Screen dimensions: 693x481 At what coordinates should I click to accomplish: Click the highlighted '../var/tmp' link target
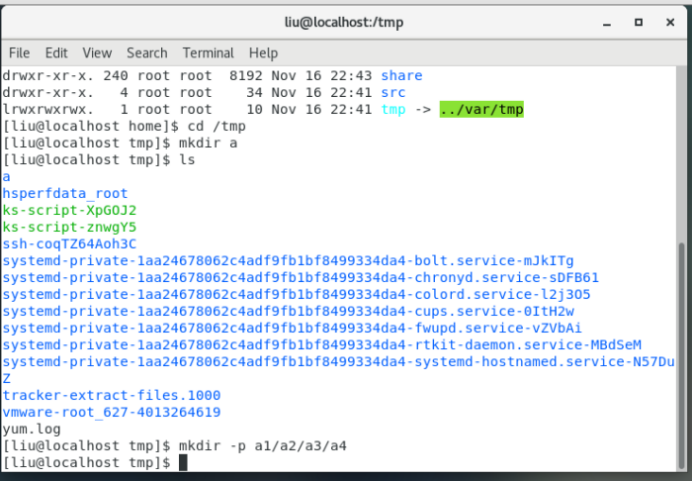[482, 109]
